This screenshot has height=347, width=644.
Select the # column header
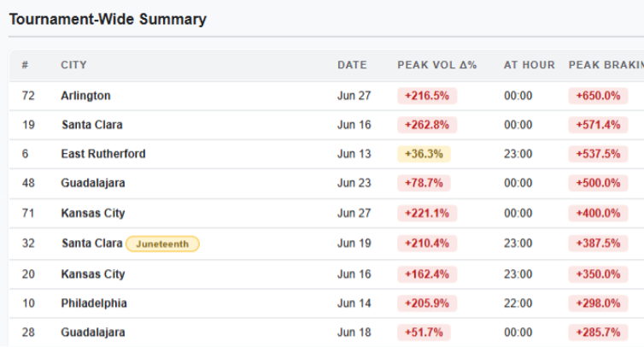pyautogui.click(x=25, y=65)
